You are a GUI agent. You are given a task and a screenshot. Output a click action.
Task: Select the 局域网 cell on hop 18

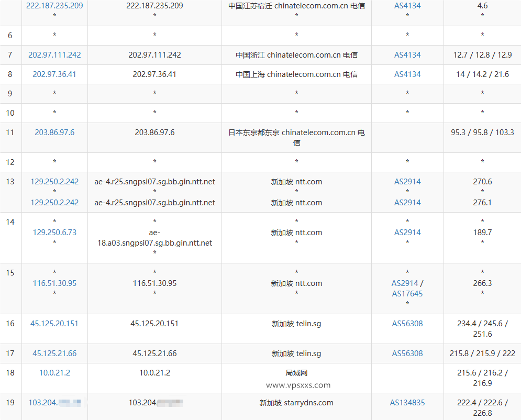(x=296, y=372)
